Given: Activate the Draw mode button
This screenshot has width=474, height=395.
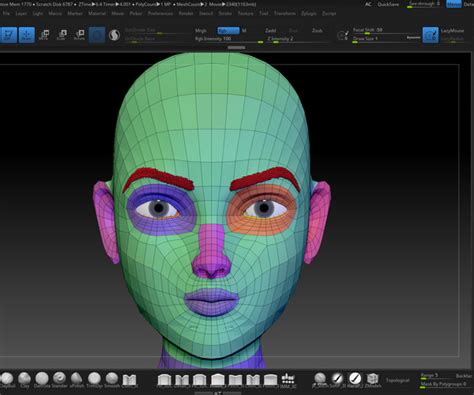Looking at the screenshot, I should click(27, 35).
